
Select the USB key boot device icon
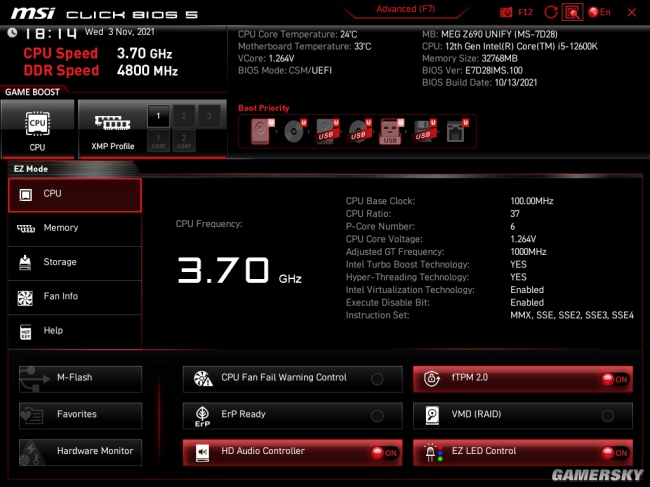[391, 131]
